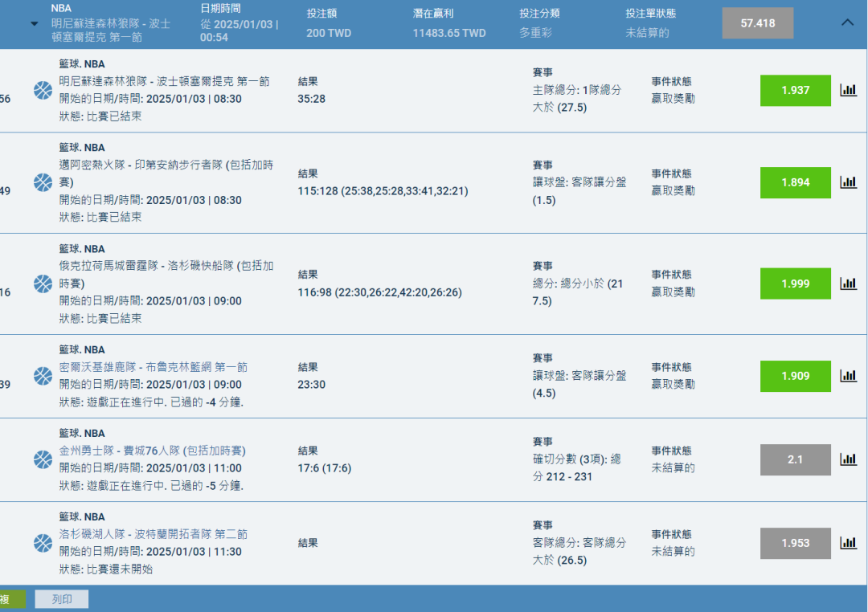Click market text 確切分數 (3項): 總分 212 - 231
Image resolution: width=868 pixels, height=612 pixels.
click(x=577, y=467)
